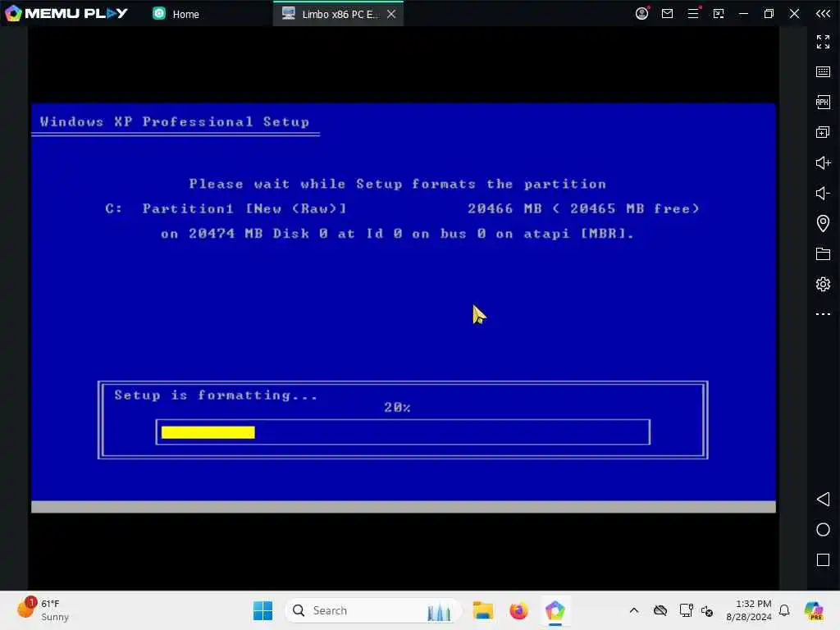Image resolution: width=840 pixels, height=630 pixels.
Task: Click the formatting progress bar
Action: point(403,432)
